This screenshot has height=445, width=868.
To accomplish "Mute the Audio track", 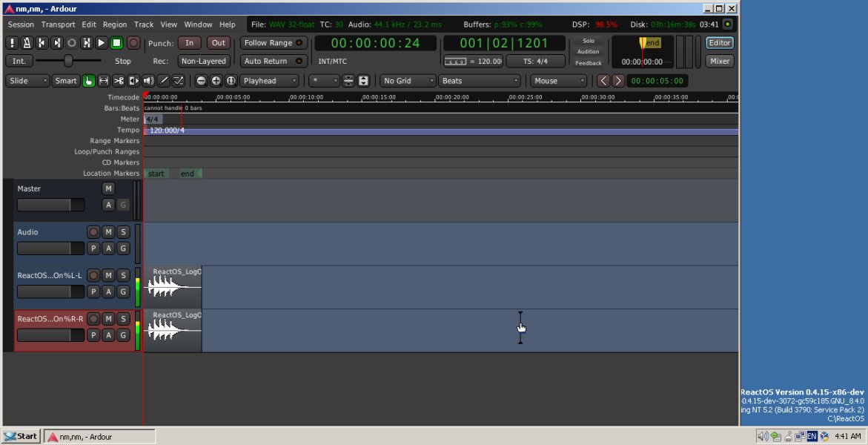I will click(108, 232).
